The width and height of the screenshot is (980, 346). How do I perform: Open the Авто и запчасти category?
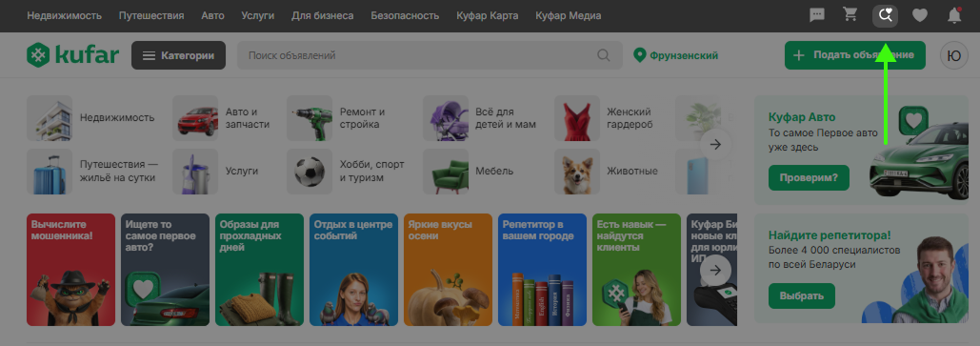[222, 117]
